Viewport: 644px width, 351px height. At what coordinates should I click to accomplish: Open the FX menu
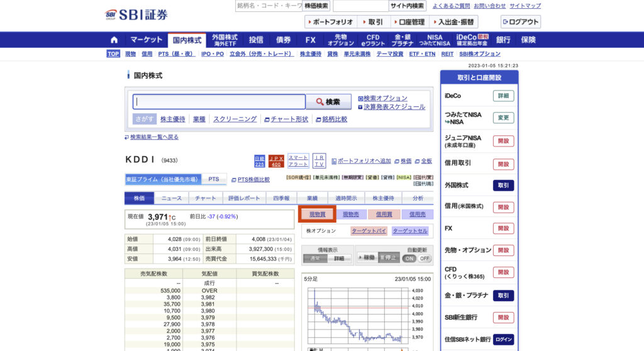(x=311, y=40)
